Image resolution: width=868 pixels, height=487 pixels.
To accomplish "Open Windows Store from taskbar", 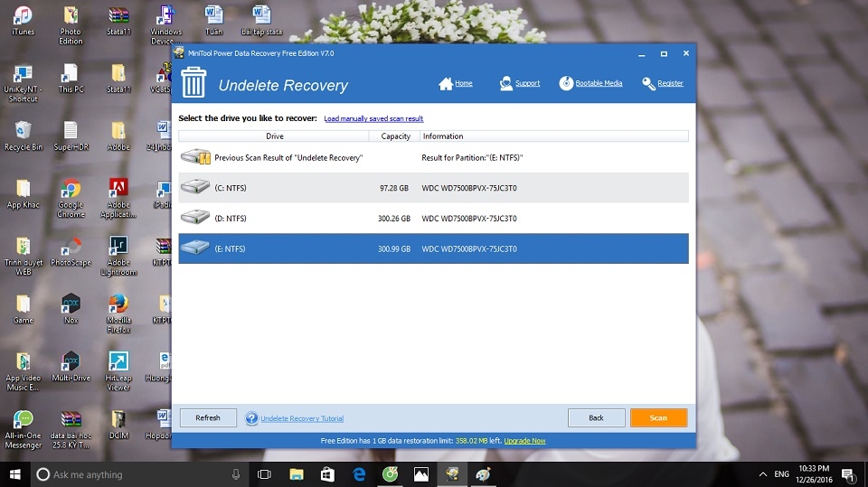I will 327,474.
